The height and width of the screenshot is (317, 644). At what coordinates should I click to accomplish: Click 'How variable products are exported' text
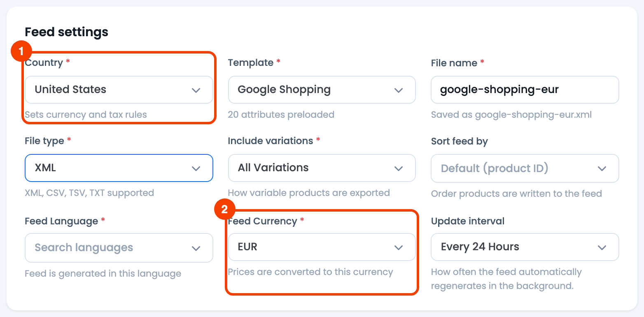(309, 193)
